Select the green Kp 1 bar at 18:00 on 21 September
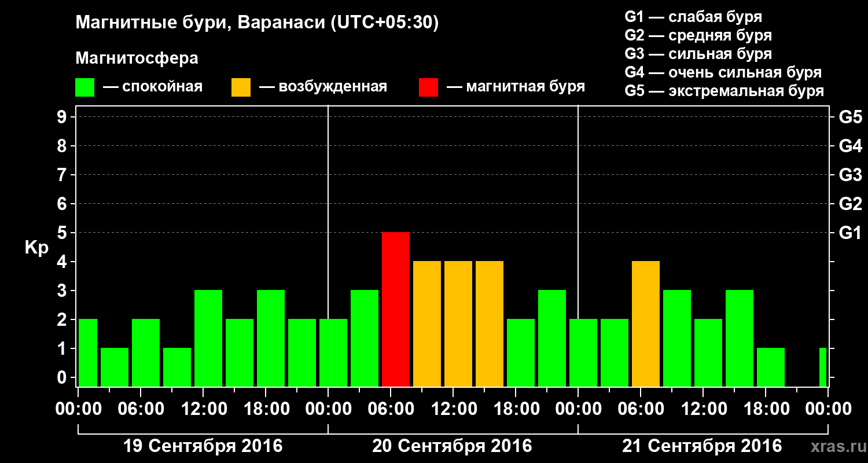 tap(771, 367)
